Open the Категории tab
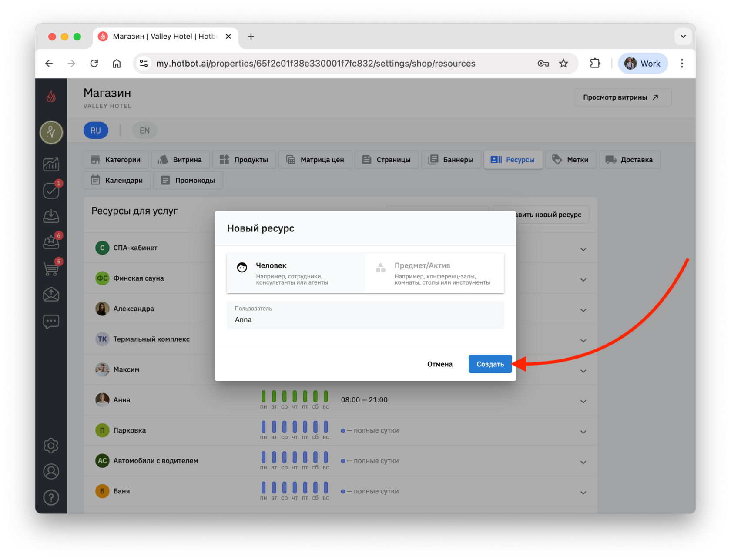The image size is (731, 560). click(116, 160)
